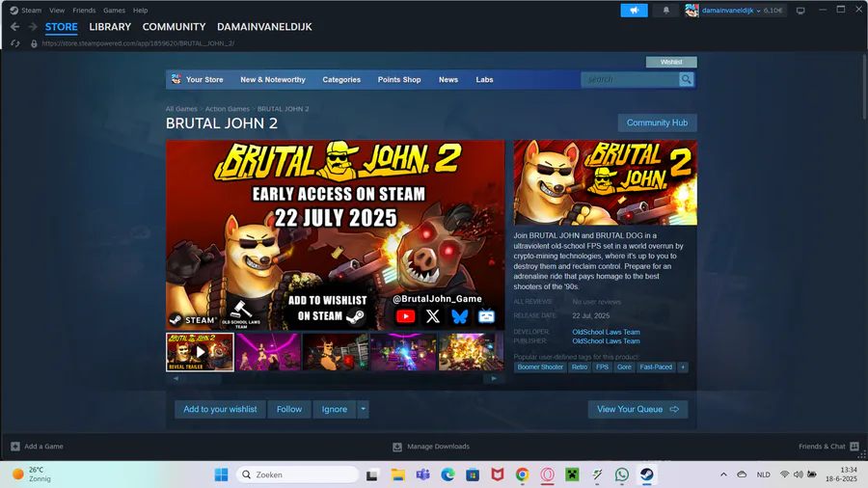Open the Your Store dropdown menu
This screenshot has height=488, width=868.
(x=204, y=80)
